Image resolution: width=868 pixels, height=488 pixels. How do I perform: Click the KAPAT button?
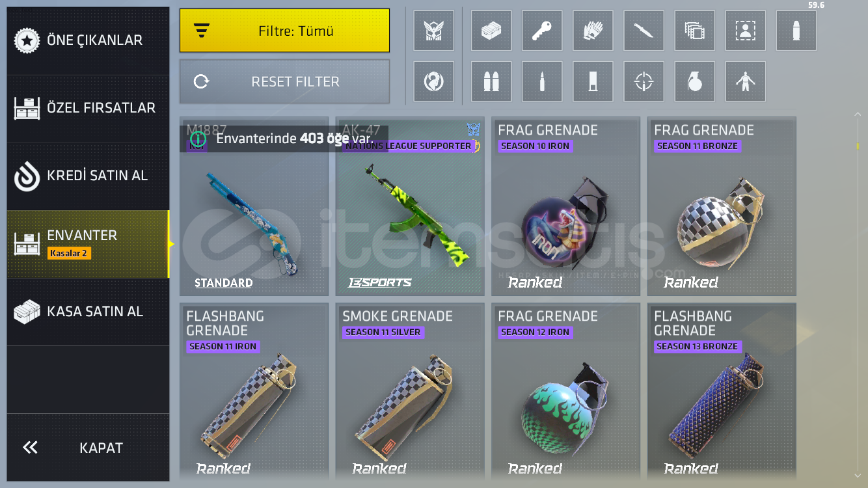point(88,448)
